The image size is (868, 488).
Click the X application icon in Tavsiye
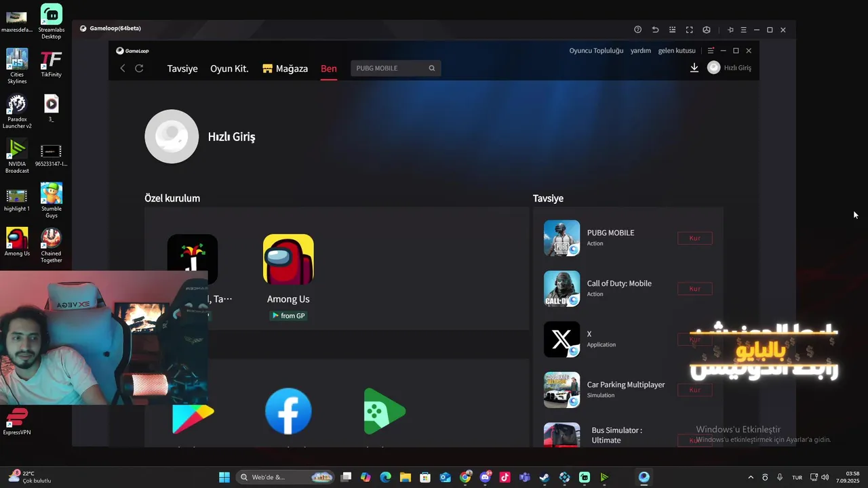[x=561, y=339]
